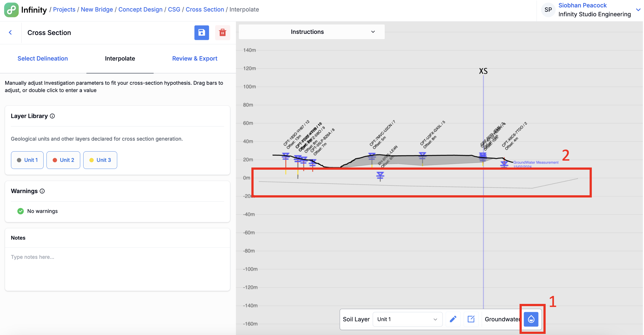Click the back arrow beside Cross Section
Image resolution: width=644 pixels, height=335 pixels.
(x=10, y=32)
